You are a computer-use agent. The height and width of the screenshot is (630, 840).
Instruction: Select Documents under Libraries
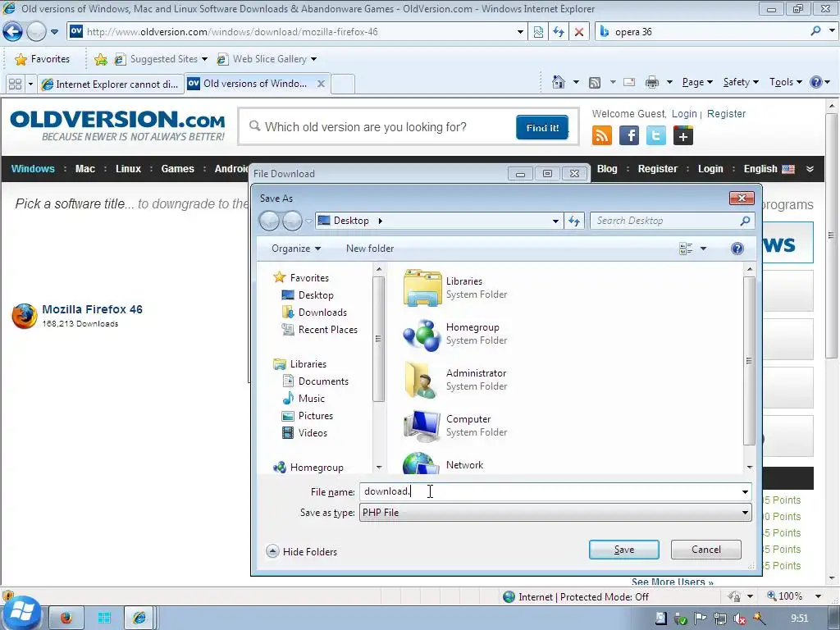323,381
